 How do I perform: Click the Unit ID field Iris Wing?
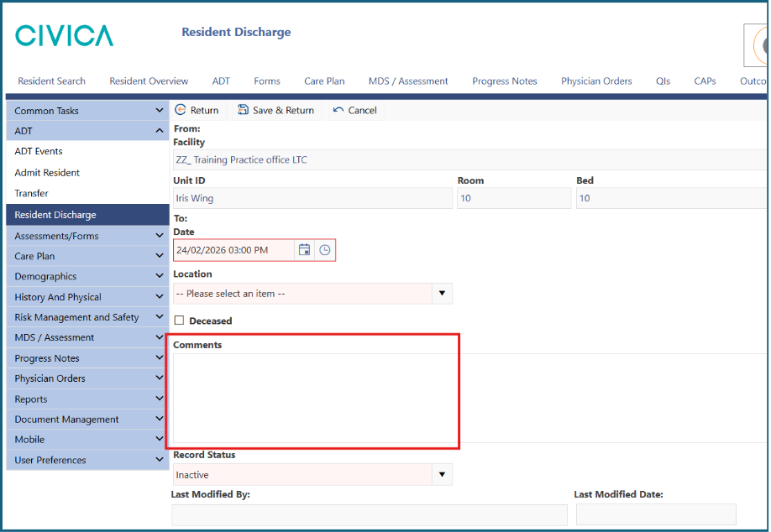pos(312,198)
